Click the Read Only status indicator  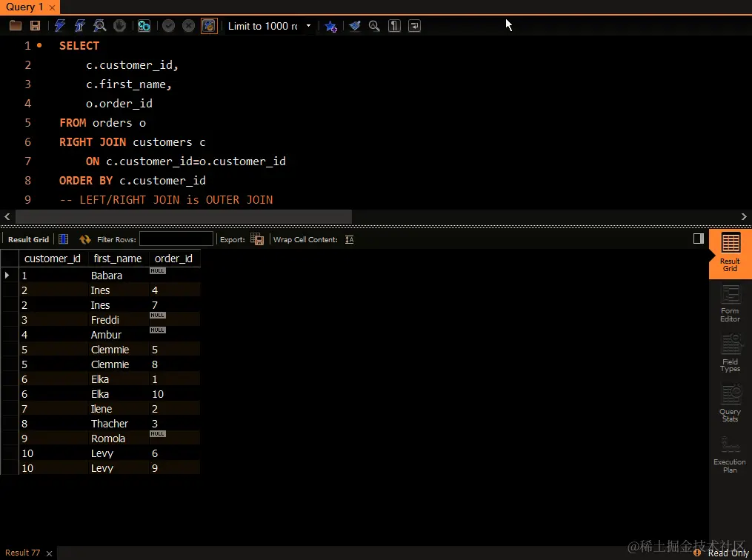coord(728,553)
